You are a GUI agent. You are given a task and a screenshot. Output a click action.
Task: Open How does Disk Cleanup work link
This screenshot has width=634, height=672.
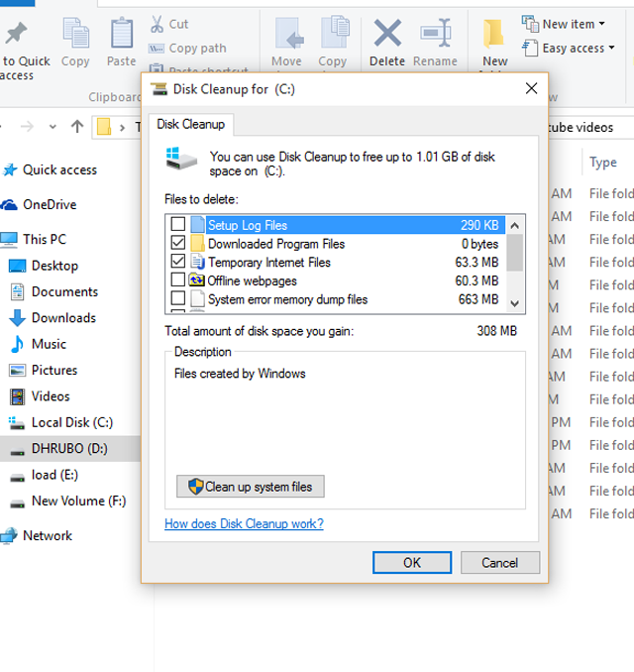(x=244, y=523)
